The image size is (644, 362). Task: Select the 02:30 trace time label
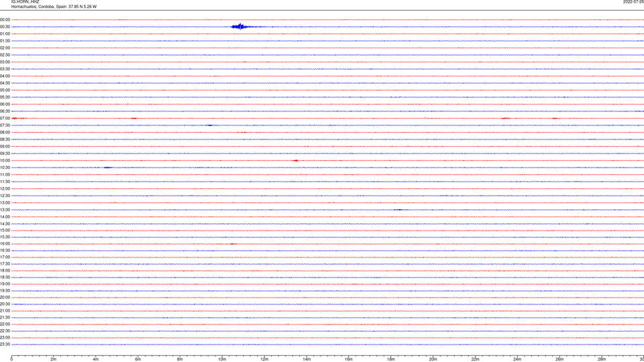coord(5,55)
